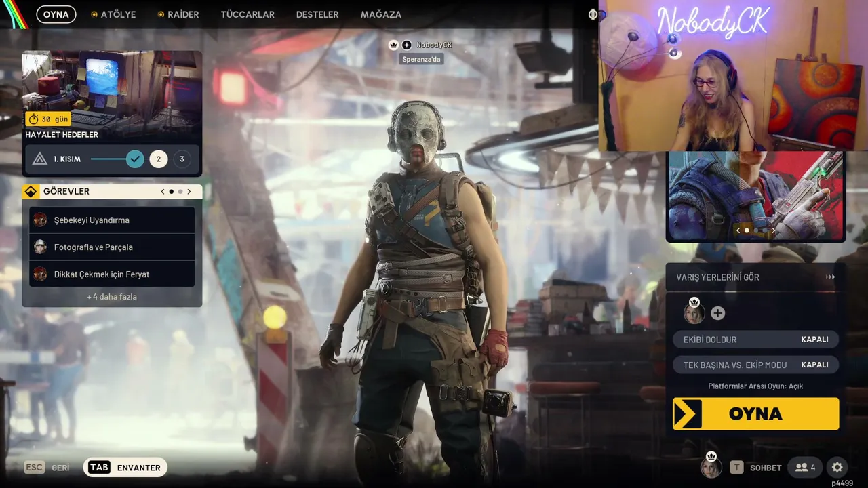
Task: Click the currency coin icon in top bar
Action: [593, 14]
